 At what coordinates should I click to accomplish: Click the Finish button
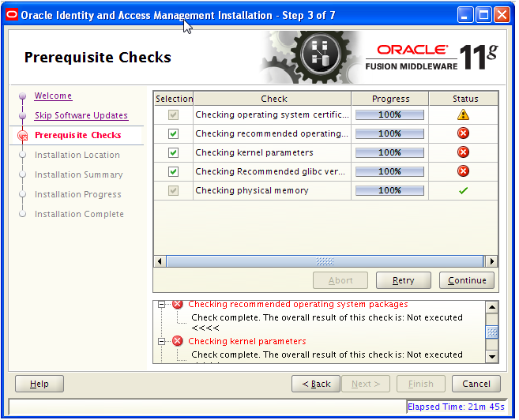[421, 384]
